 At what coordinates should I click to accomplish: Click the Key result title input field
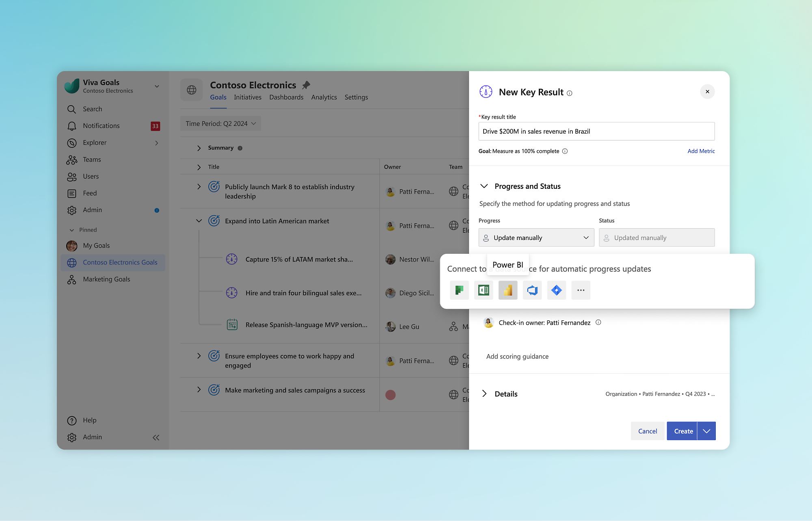pyautogui.click(x=596, y=131)
